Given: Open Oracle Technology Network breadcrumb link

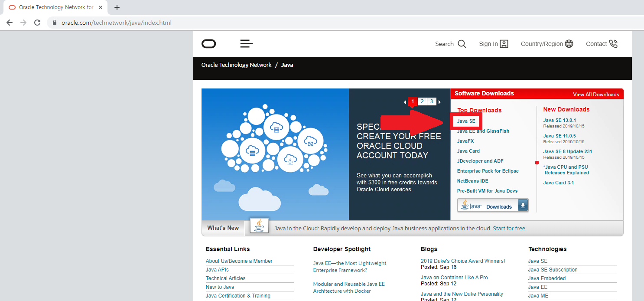Looking at the screenshot, I should (236, 65).
